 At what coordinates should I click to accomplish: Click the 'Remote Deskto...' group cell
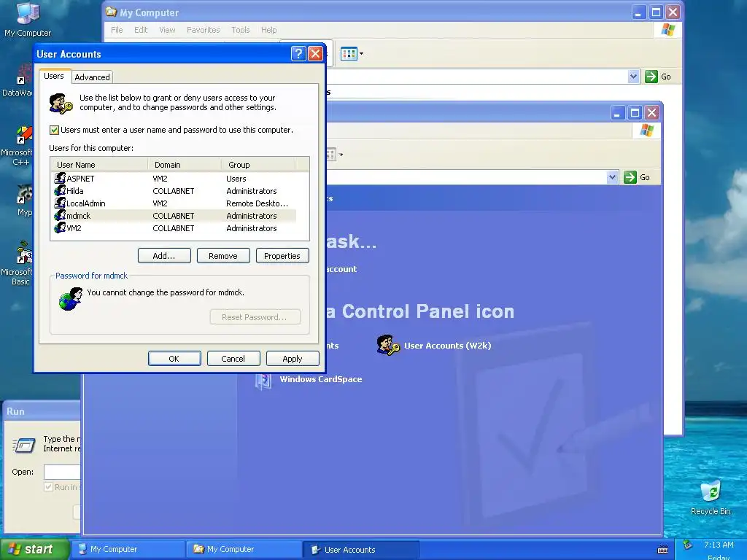coord(257,203)
